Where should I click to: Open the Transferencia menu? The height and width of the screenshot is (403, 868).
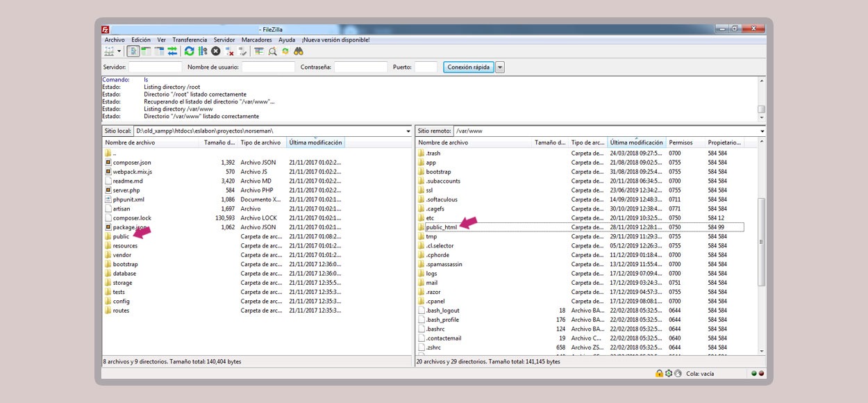coord(190,40)
